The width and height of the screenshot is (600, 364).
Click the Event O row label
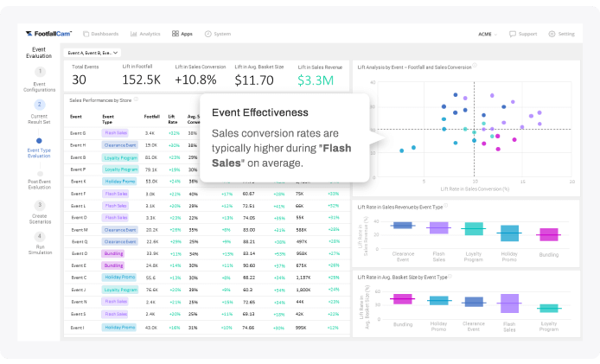click(x=79, y=217)
